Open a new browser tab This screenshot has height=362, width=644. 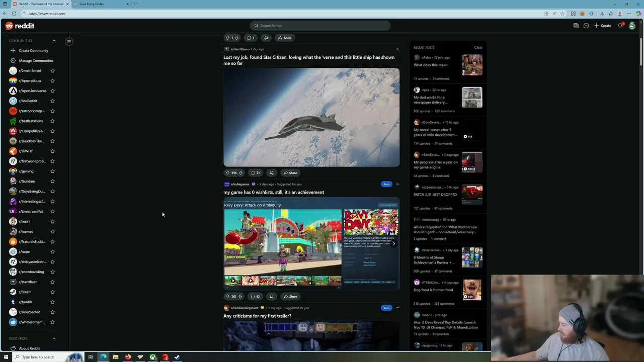point(136,4)
